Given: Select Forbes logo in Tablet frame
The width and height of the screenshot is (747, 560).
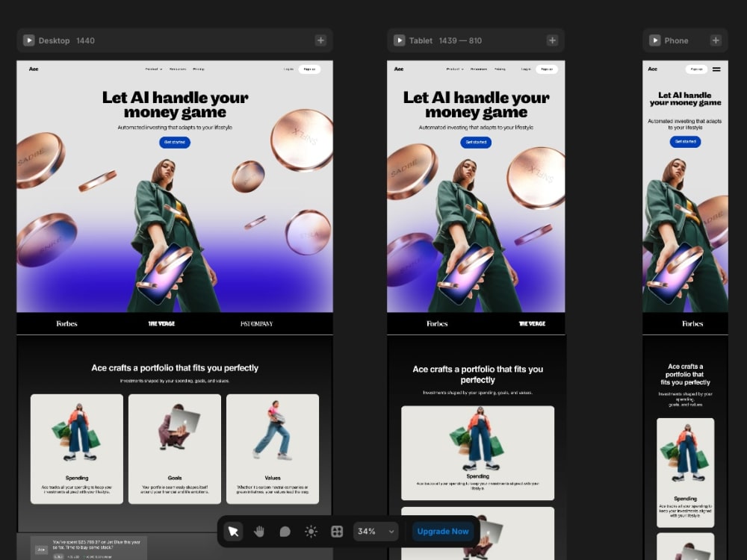Looking at the screenshot, I should [x=437, y=324].
